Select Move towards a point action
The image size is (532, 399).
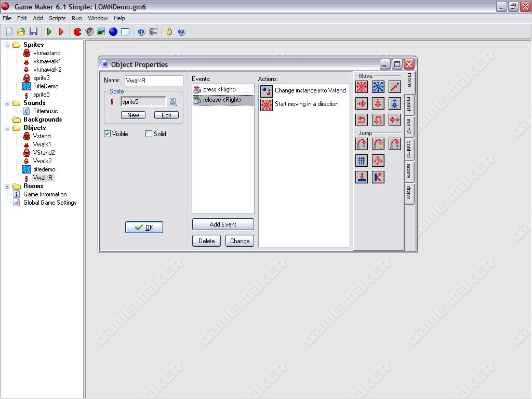395,87
